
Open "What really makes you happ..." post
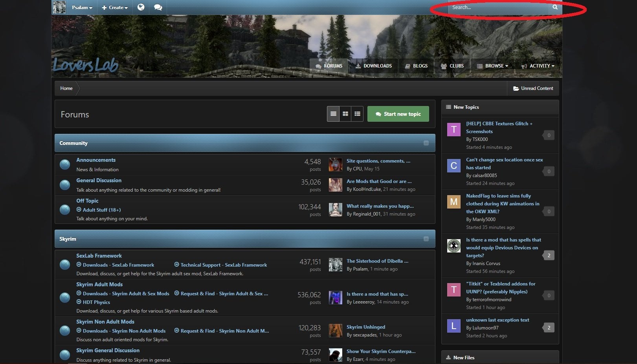380,206
